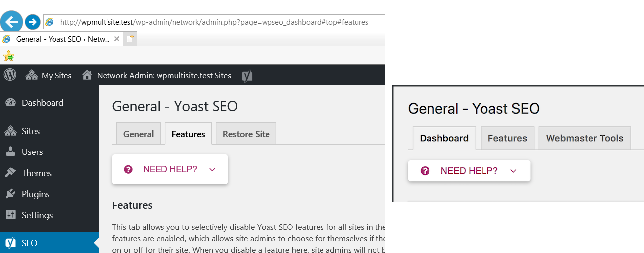This screenshot has width=644, height=253.
Task: Click the Plugins plug icon in sidebar
Action: coord(10,194)
